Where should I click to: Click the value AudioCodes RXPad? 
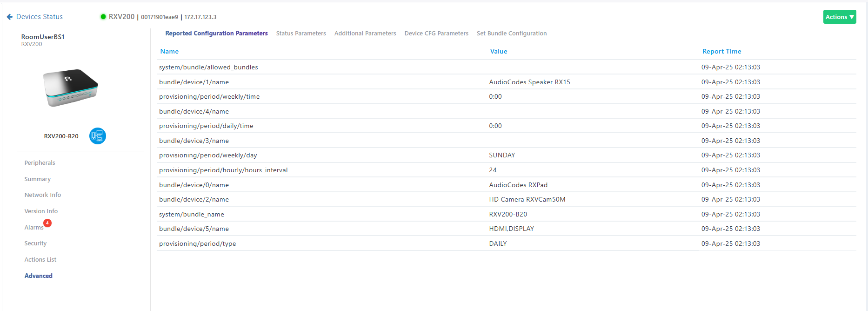(x=518, y=185)
